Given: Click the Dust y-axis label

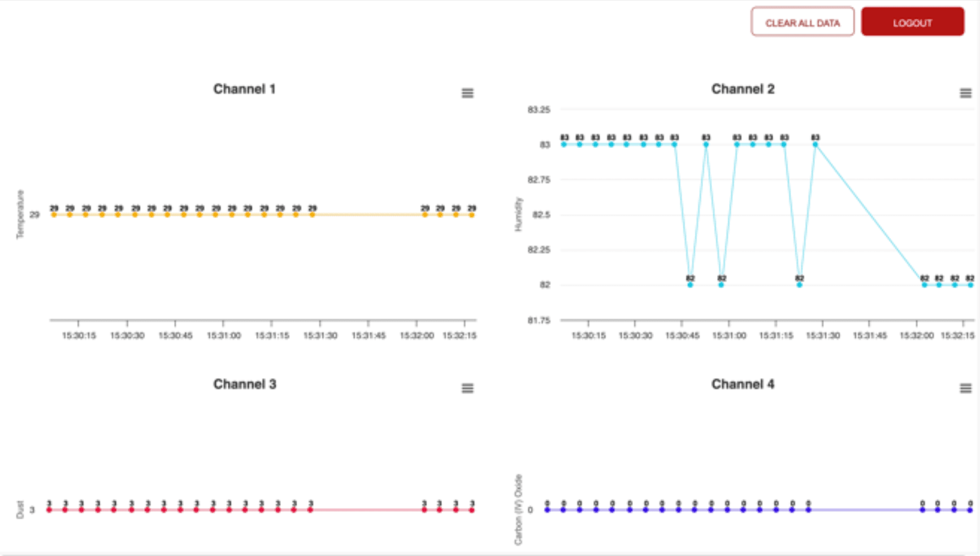Looking at the screenshot, I should [x=19, y=509].
